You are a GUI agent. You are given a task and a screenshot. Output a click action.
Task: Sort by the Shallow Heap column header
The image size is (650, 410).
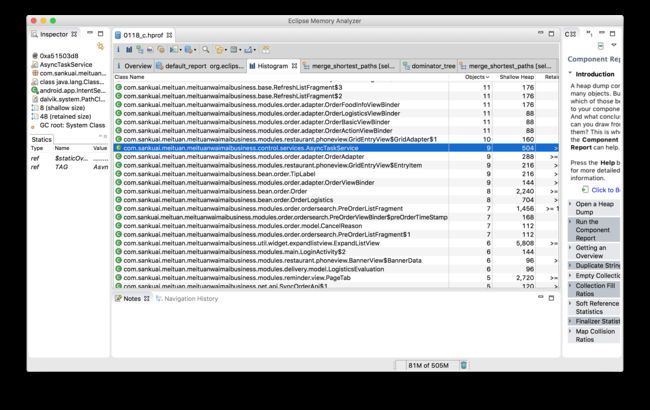517,77
